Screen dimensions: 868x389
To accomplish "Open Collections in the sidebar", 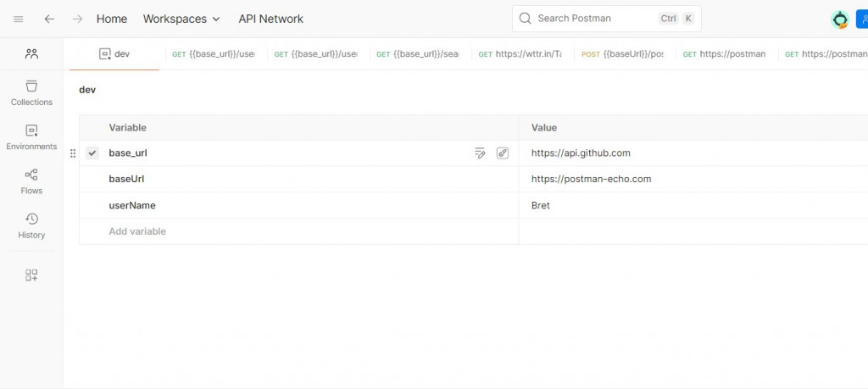I will [x=31, y=92].
